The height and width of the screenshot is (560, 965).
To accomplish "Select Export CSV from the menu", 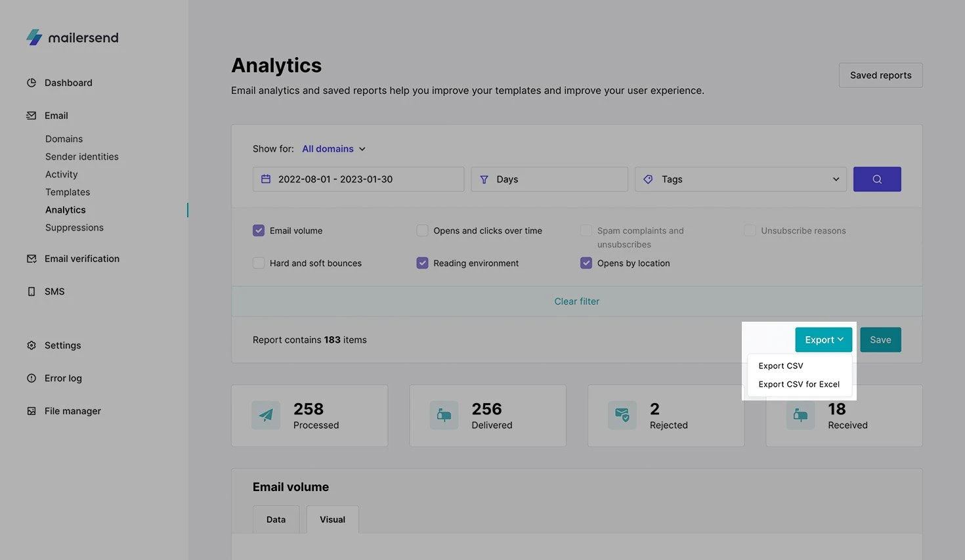I will pos(781,366).
